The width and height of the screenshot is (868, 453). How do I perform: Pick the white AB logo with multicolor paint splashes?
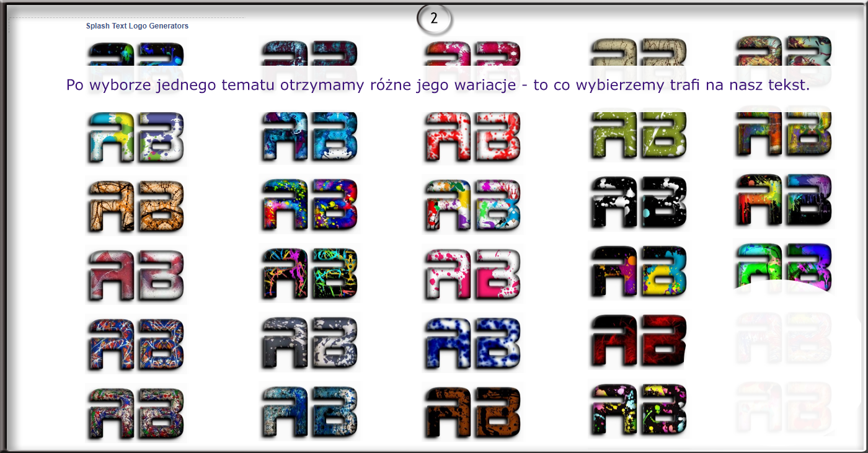[472, 206]
